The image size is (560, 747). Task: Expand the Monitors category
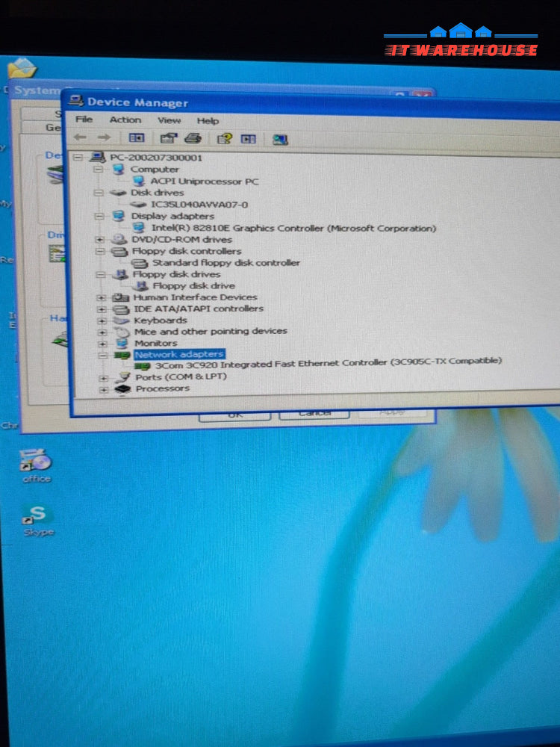[102, 344]
